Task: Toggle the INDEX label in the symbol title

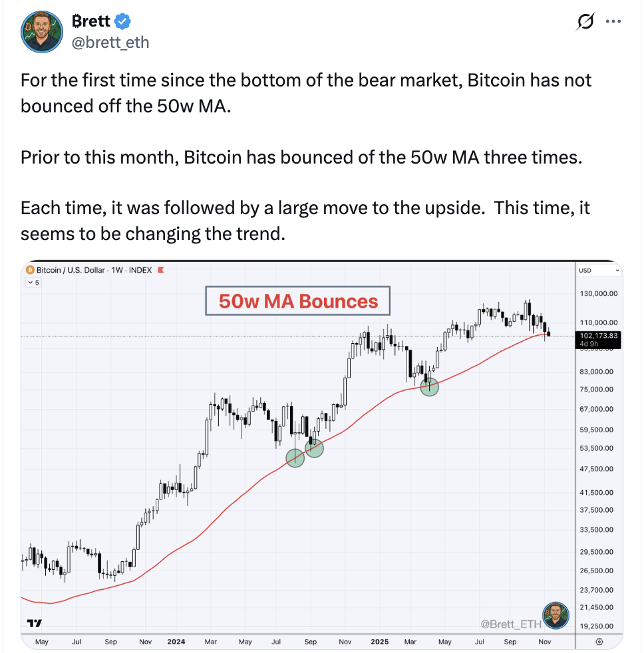Action: [x=141, y=271]
